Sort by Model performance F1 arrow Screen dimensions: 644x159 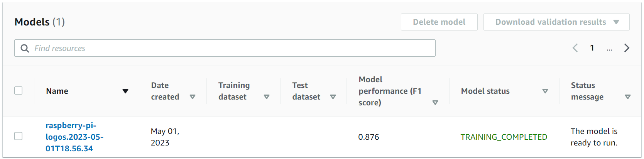pyautogui.click(x=435, y=103)
